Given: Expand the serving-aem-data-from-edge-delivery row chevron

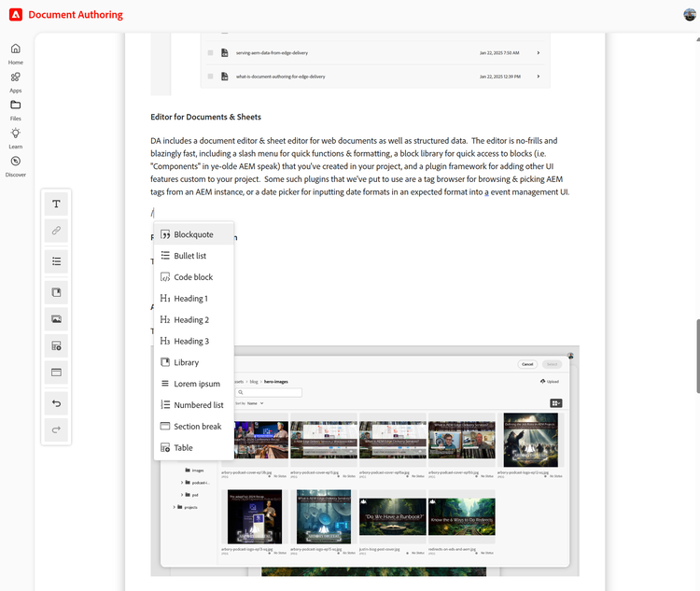Looking at the screenshot, I should coord(539,53).
